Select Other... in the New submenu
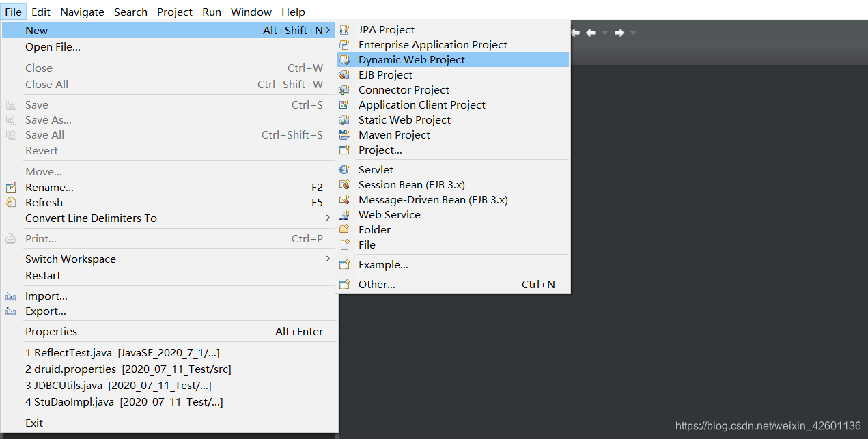Viewport: 868px width, 439px height. [376, 285]
